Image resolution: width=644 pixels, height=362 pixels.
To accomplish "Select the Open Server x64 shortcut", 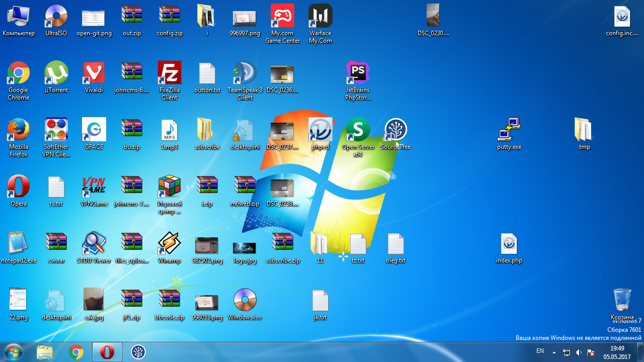I will coord(358,130).
